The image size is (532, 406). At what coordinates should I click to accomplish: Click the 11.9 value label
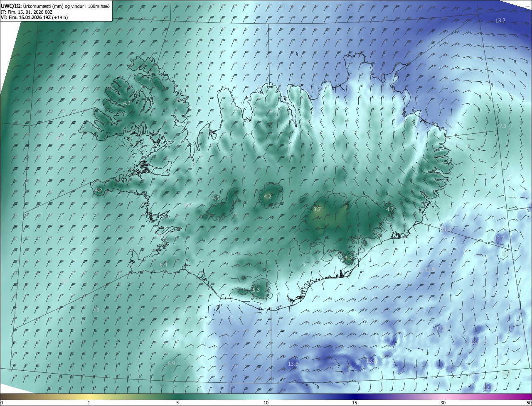pos(430,270)
